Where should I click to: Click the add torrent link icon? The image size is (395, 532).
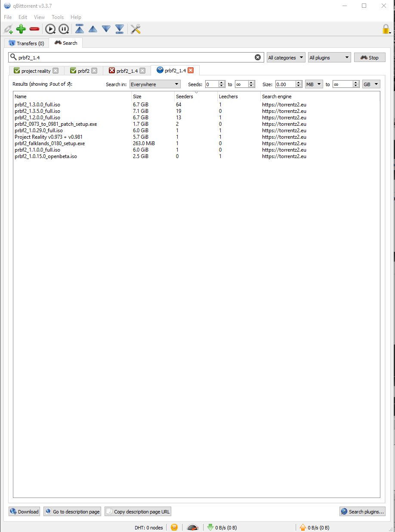click(x=8, y=29)
